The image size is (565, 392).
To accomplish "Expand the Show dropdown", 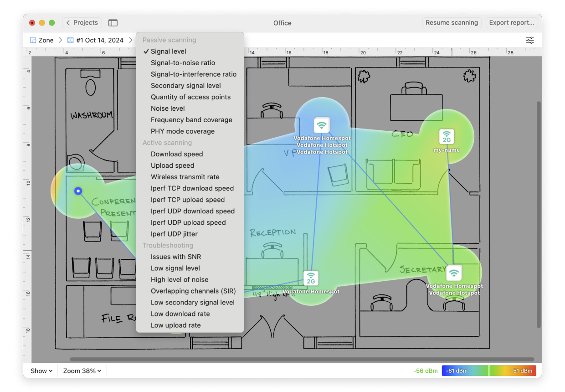I will (41, 371).
